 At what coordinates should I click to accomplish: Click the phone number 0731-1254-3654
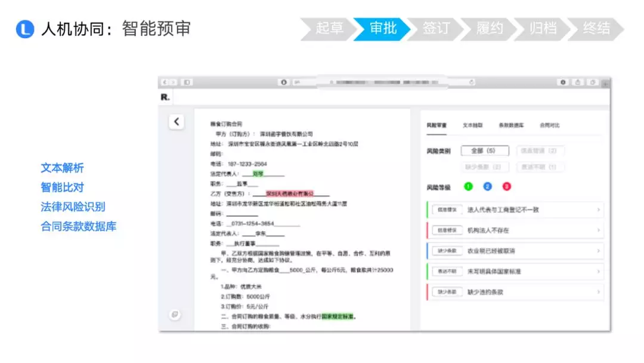click(253, 224)
